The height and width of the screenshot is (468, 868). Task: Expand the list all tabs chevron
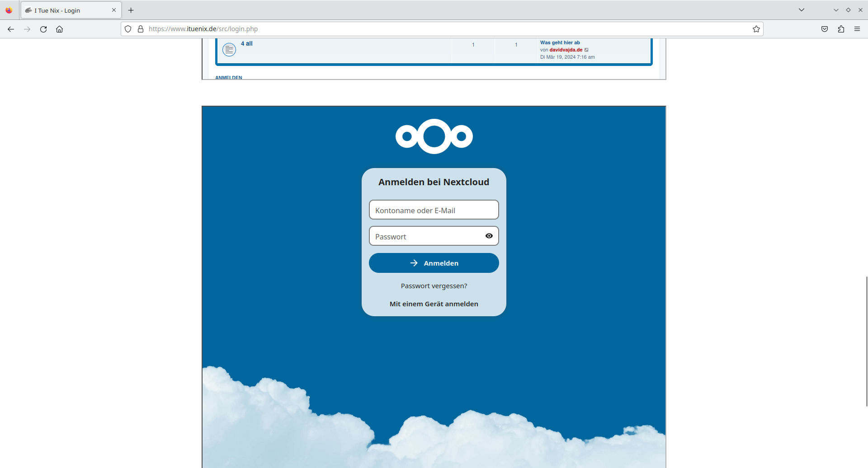point(802,10)
